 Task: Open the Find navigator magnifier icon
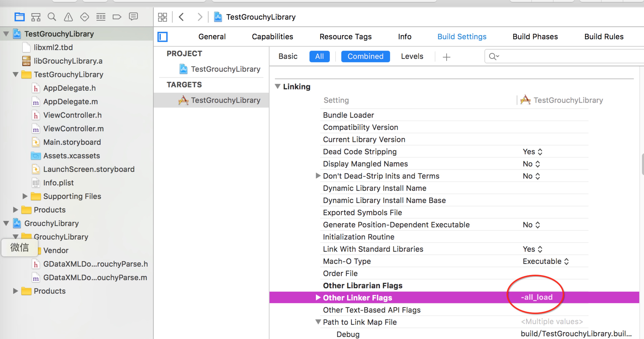point(52,17)
